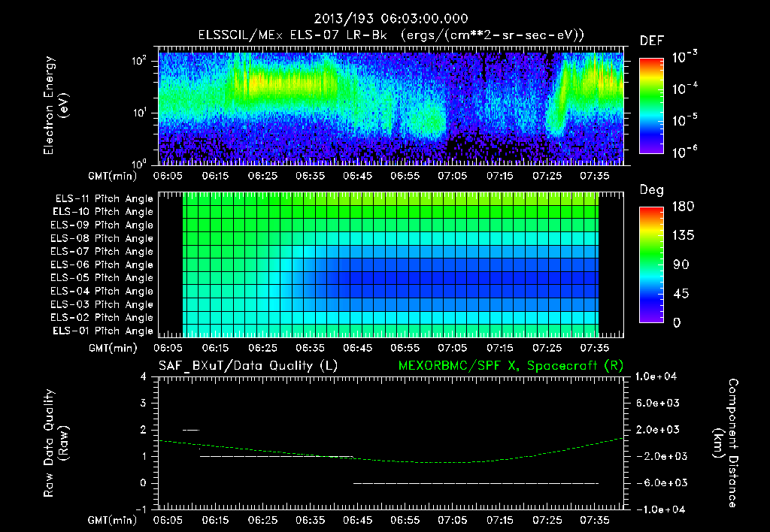Click the green MEXORBMC/SPF X, Spacecraft (R) legend

point(511,366)
